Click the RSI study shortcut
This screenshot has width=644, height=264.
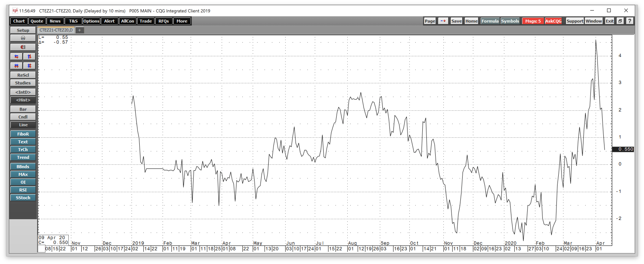tap(23, 190)
